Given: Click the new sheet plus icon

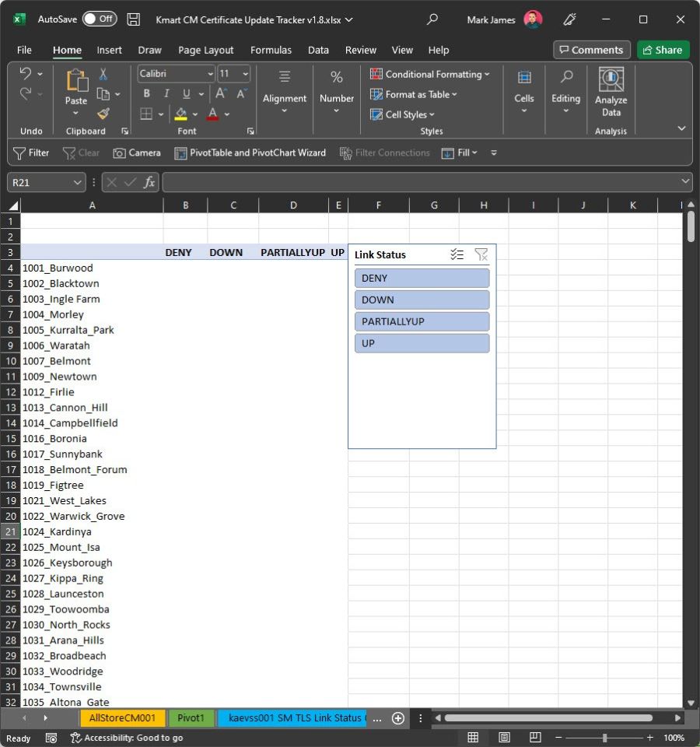Looking at the screenshot, I should [x=398, y=718].
